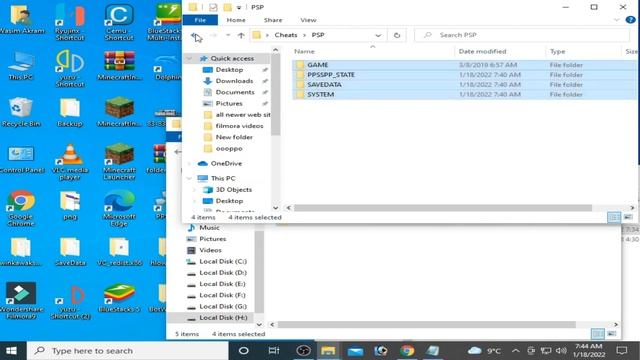Screen dimensions: 640x360
Task: Select Local Disk (D:) in back window
Action: pos(222,273)
